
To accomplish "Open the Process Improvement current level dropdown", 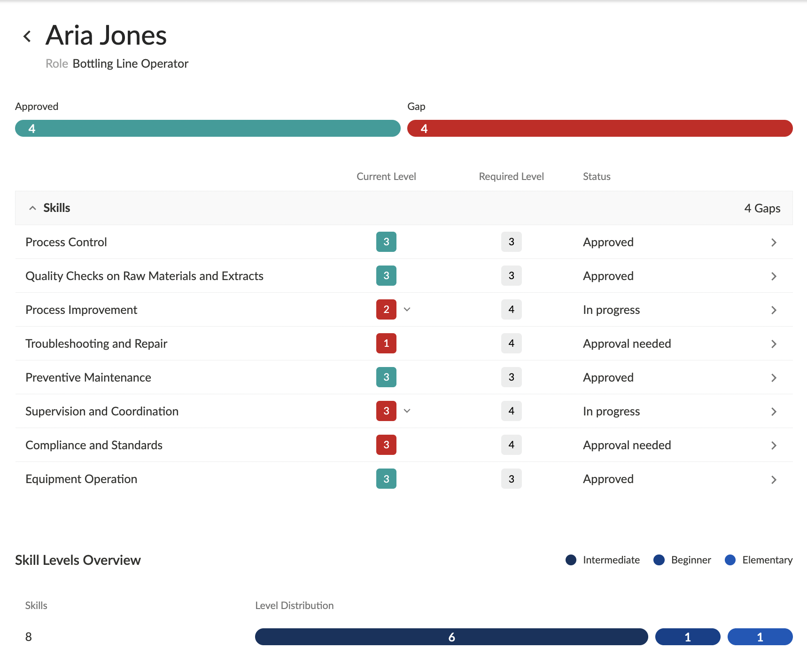I will coord(407,310).
